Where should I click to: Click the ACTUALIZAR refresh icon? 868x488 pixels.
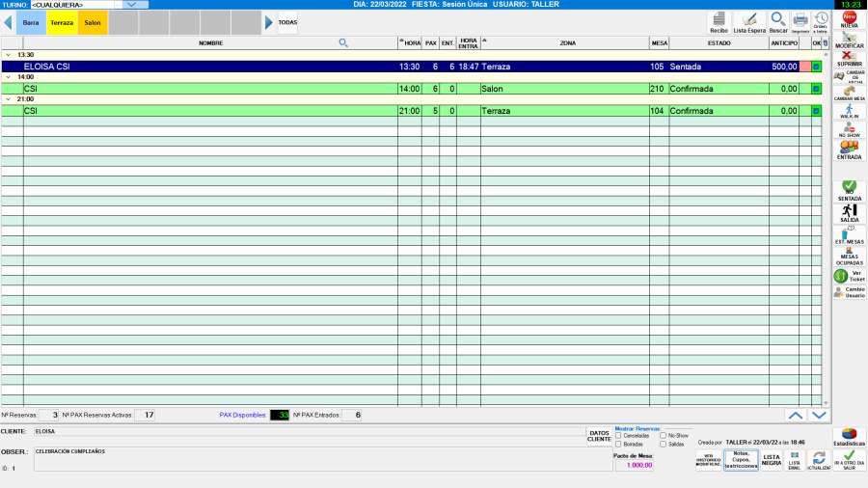tap(819, 460)
